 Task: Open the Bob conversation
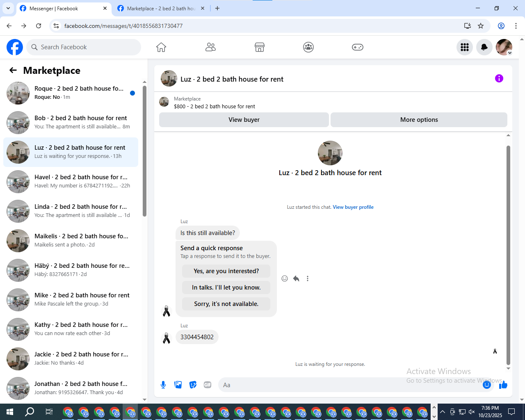(71, 123)
